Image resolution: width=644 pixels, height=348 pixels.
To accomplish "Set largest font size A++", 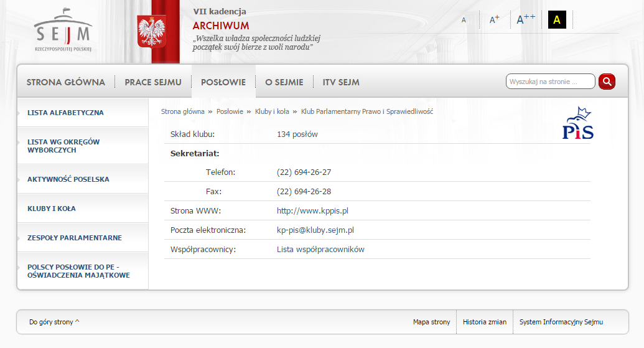I will (526, 19).
